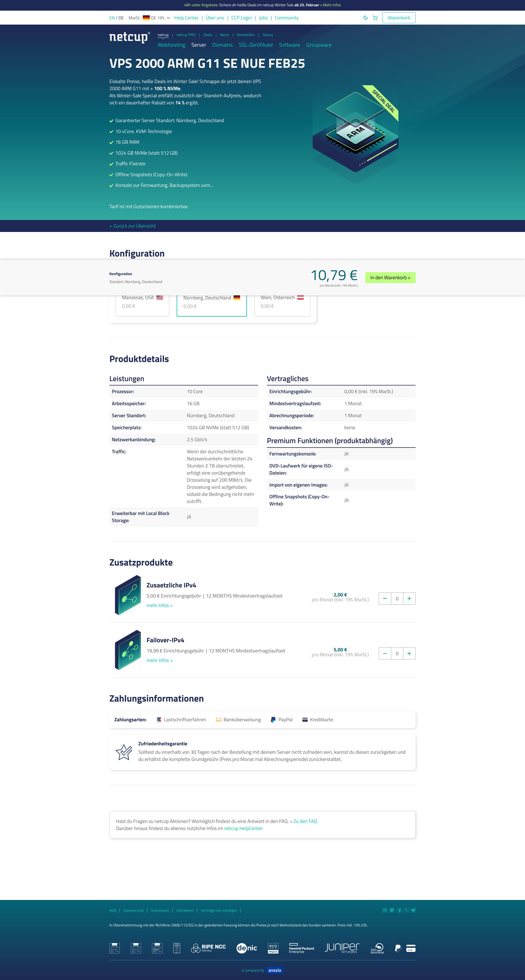Open the Deals tab

pos(208,35)
